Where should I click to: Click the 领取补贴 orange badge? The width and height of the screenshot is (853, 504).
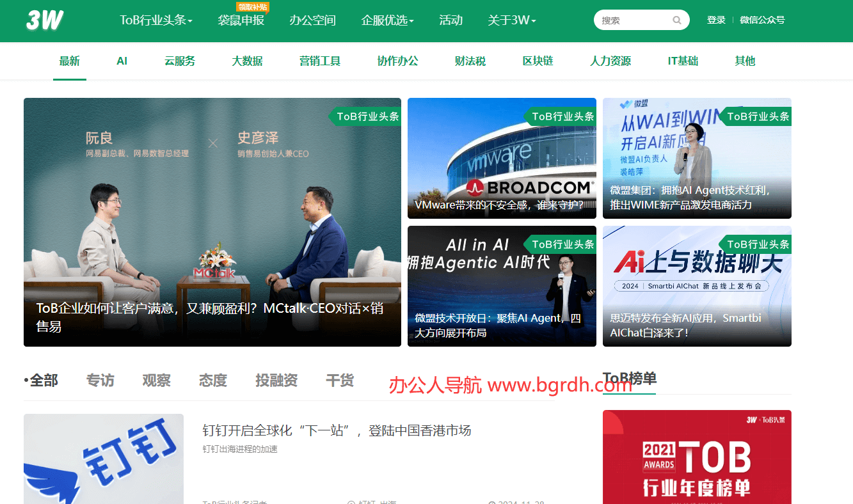(x=253, y=7)
